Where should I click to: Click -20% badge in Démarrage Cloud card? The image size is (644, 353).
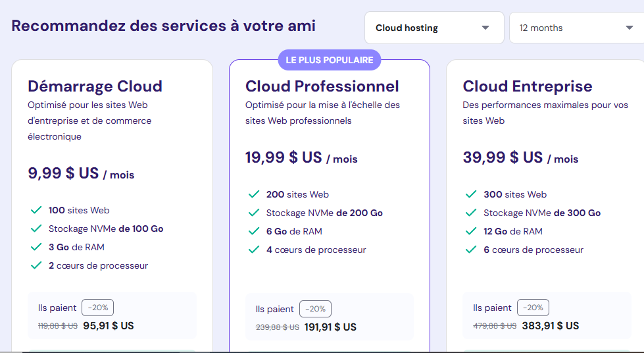[x=98, y=308]
